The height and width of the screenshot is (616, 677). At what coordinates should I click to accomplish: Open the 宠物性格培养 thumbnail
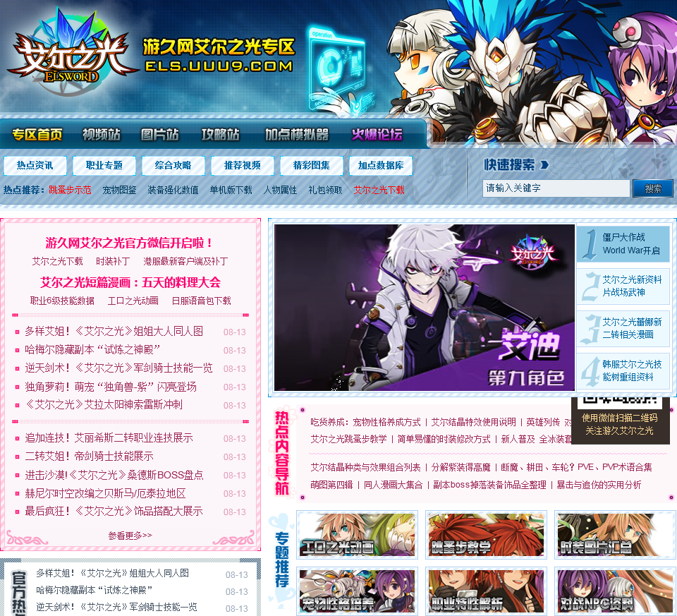point(357,591)
